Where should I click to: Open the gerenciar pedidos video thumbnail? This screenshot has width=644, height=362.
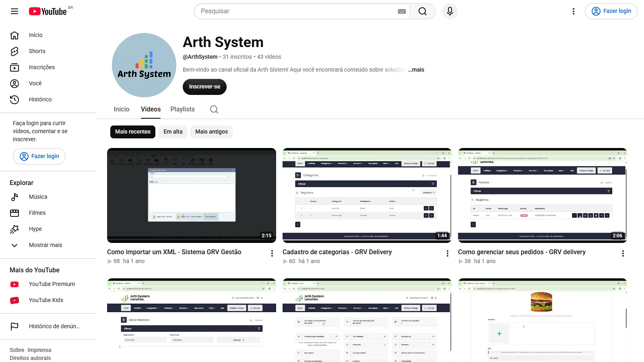[543, 195]
